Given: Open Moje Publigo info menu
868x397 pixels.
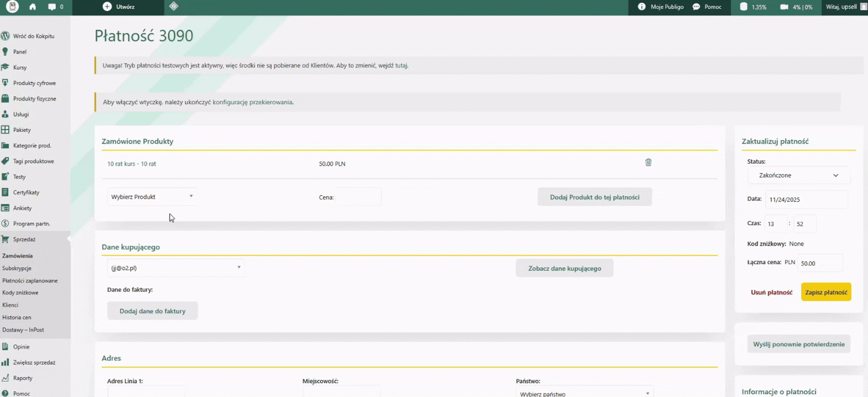Looking at the screenshot, I should [661, 7].
